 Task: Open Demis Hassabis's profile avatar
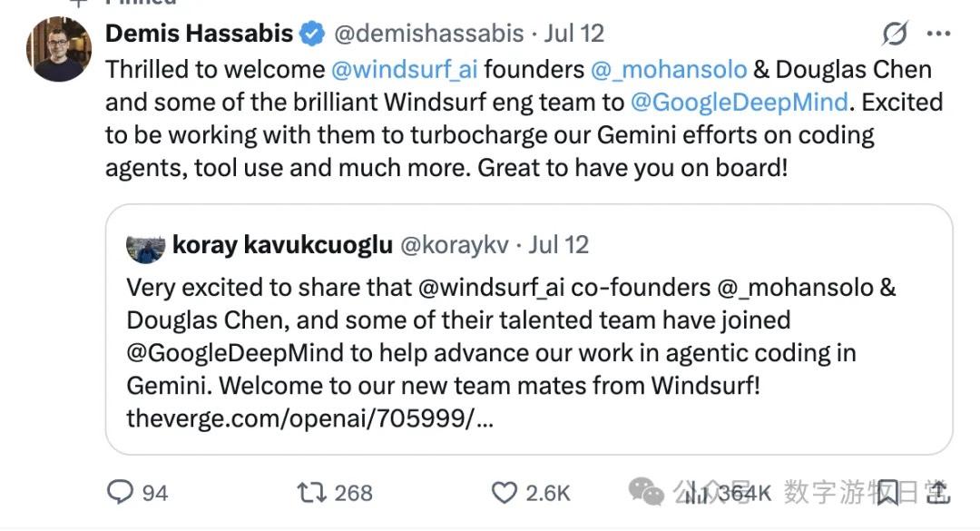[58, 49]
